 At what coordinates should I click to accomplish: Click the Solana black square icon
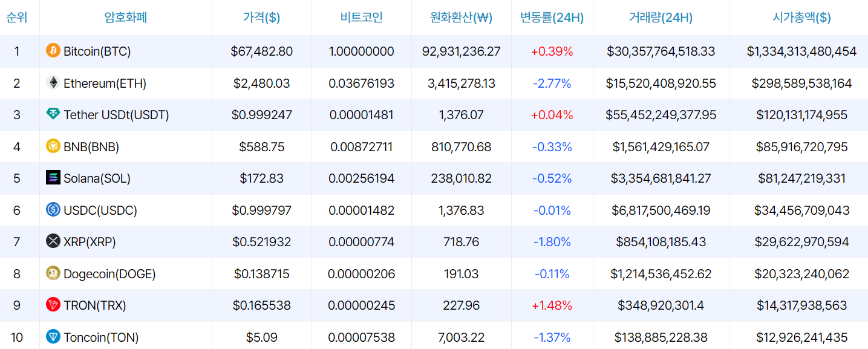tap(53, 178)
